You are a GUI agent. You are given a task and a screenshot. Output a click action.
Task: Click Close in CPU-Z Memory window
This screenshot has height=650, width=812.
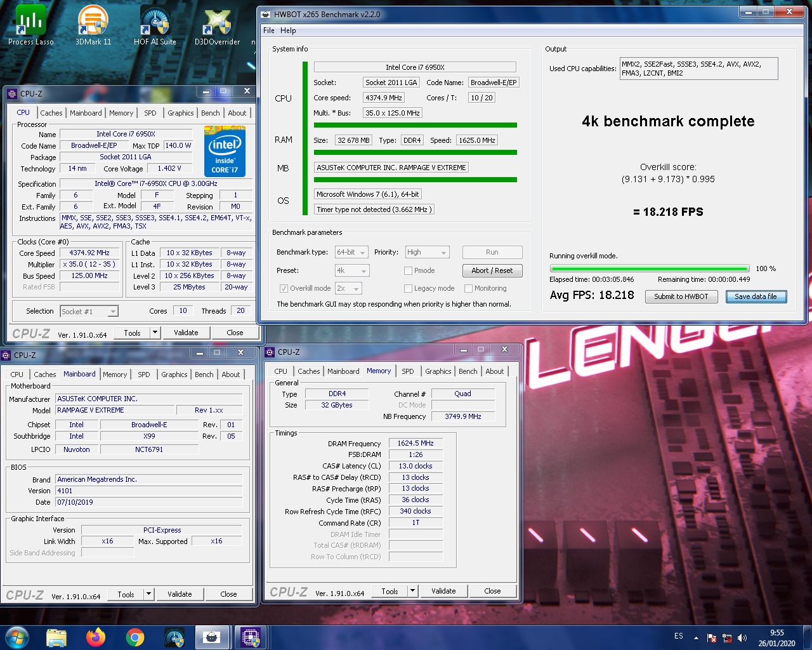[x=493, y=591]
